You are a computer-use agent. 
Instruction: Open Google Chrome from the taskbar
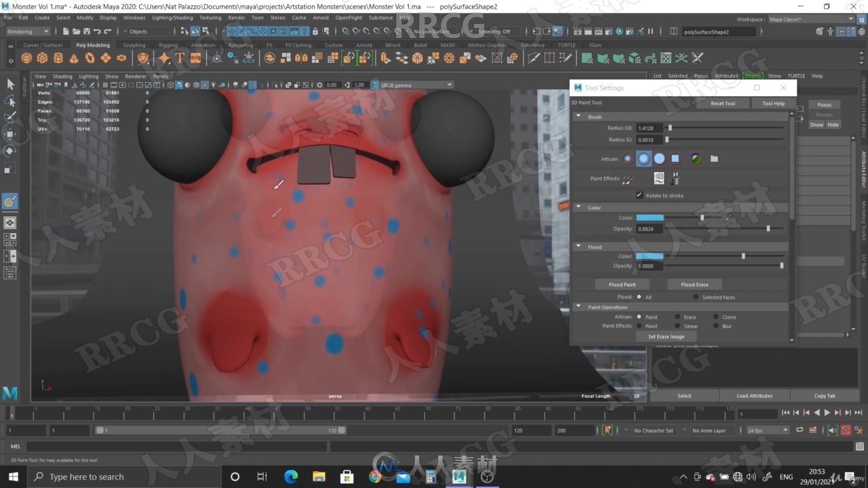coord(374,476)
